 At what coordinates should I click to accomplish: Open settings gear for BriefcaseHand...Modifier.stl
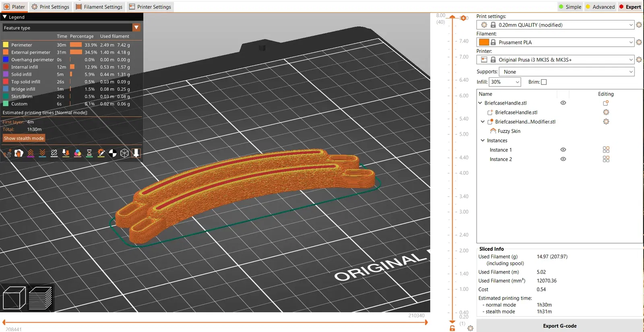tap(606, 122)
